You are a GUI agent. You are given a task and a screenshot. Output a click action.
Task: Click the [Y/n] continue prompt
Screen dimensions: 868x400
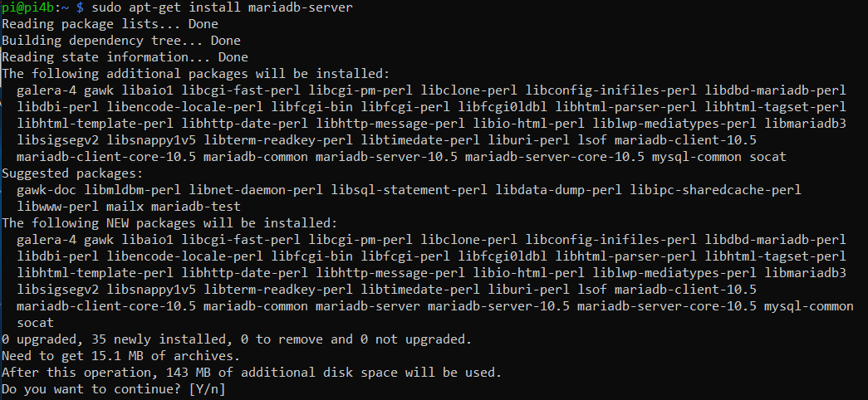coord(208,389)
